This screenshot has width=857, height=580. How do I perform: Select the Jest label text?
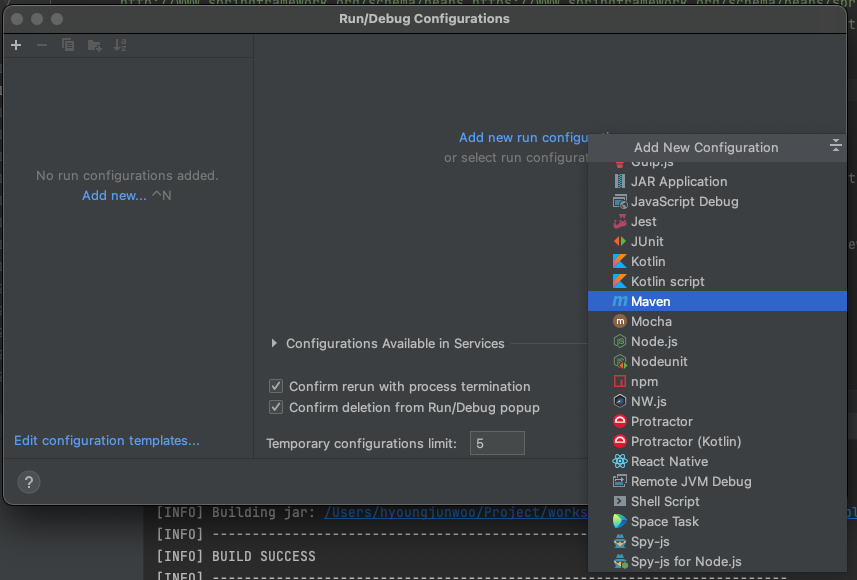click(643, 221)
